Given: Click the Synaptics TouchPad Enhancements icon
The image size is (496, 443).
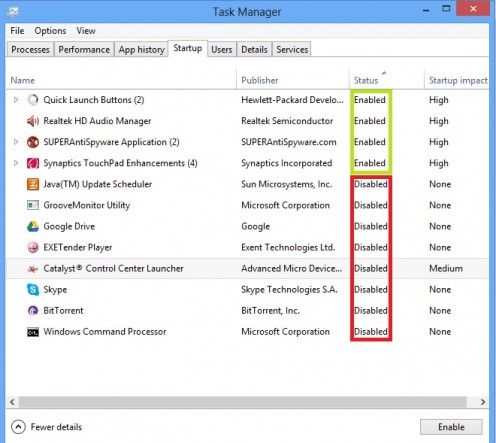Looking at the screenshot, I should pos(33,163).
